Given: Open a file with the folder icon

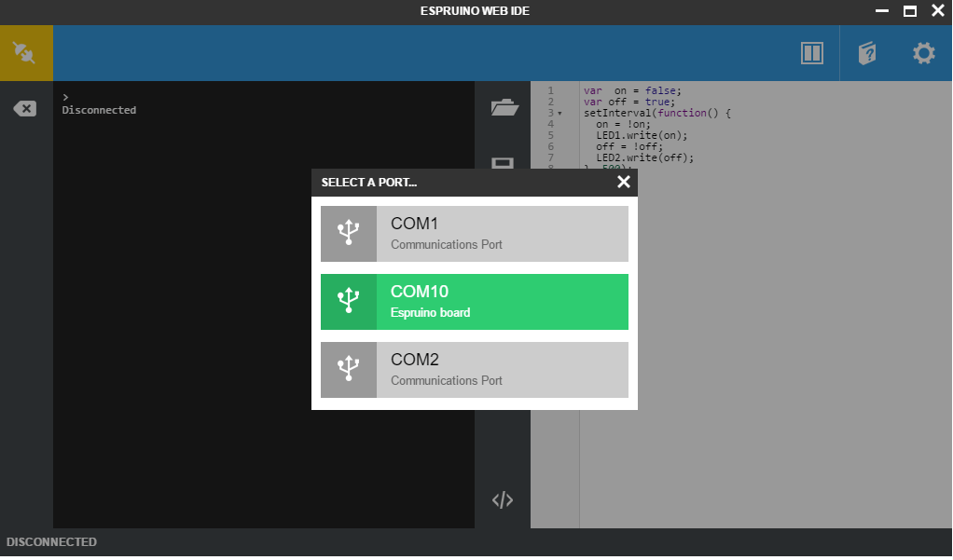Looking at the screenshot, I should 504,107.
